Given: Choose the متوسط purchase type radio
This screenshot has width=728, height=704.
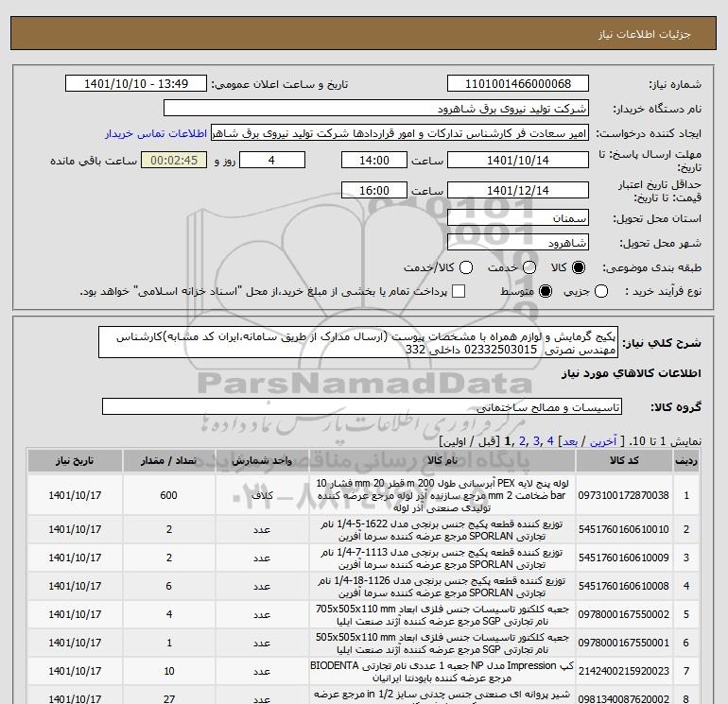Looking at the screenshot, I should [x=546, y=291].
